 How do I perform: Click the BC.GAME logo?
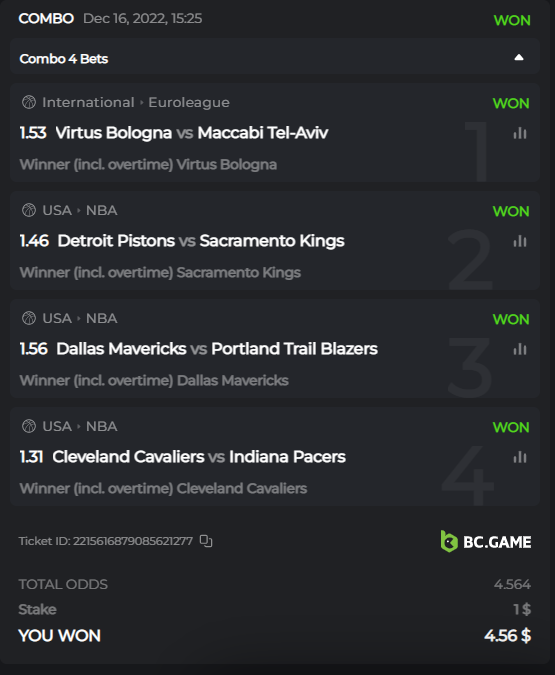coord(486,542)
